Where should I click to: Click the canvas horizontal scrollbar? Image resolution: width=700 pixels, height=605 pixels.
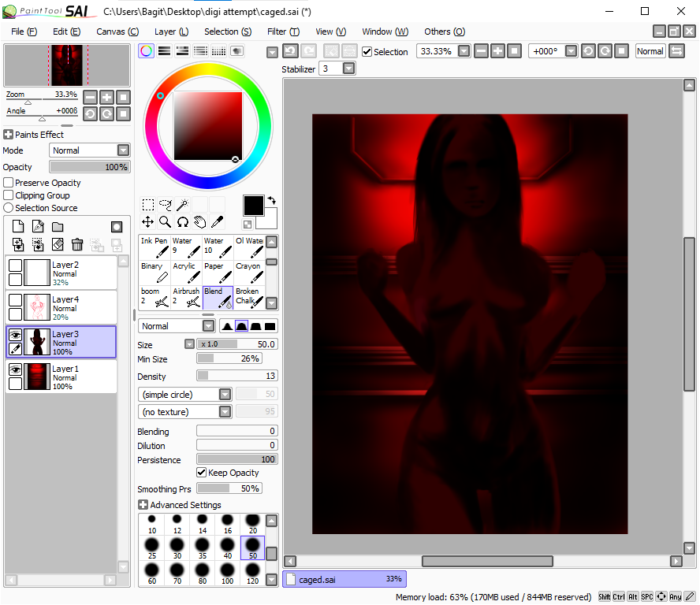click(487, 561)
